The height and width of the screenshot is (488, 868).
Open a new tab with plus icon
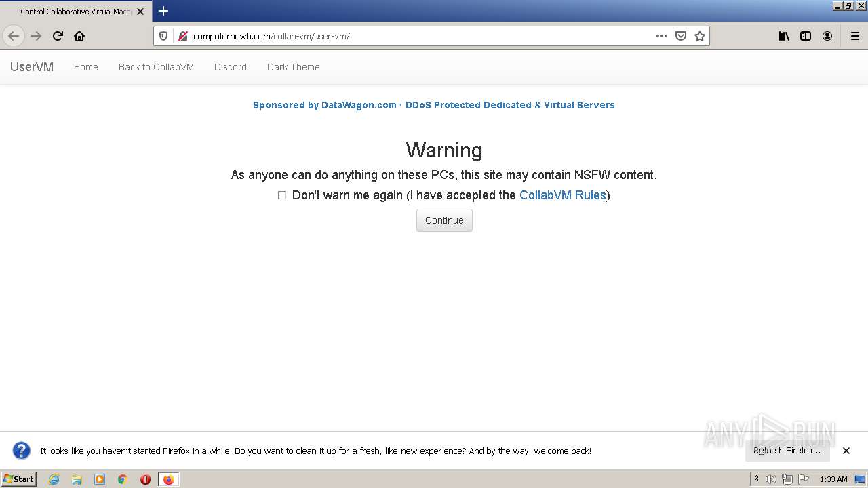[163, 11]
